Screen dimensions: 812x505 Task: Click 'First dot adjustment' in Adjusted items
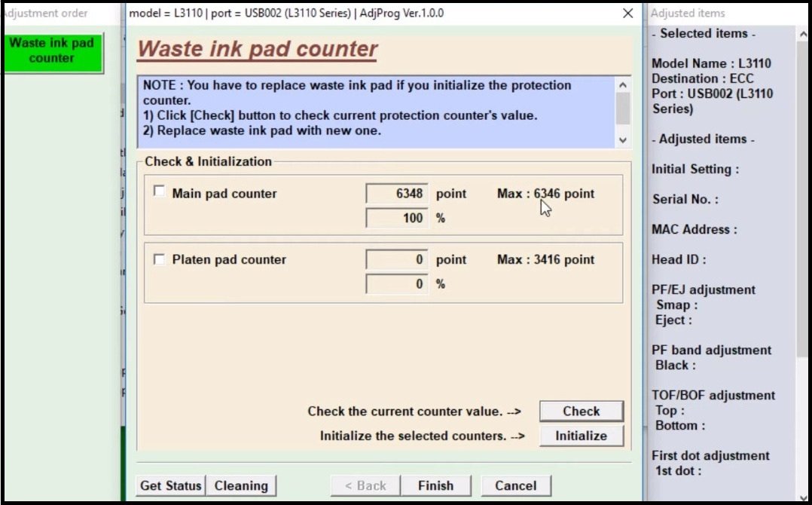[x=710, y=456]
